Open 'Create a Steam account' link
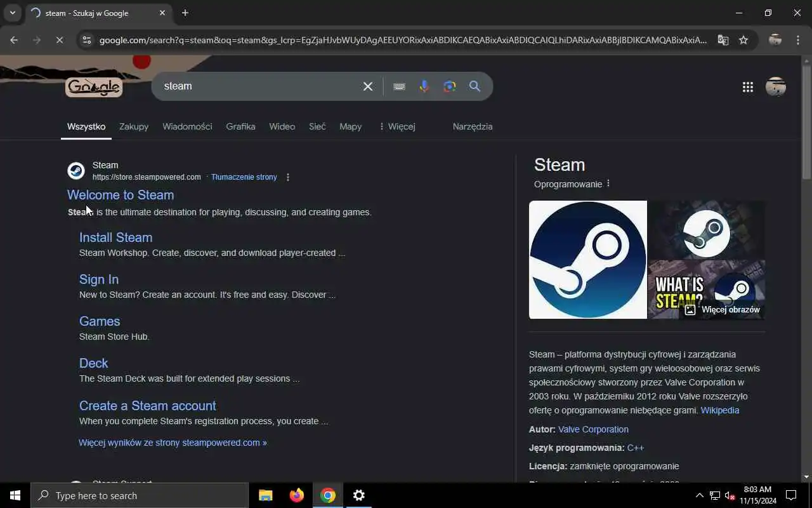The image size is (812, 508). pos(148,406)
